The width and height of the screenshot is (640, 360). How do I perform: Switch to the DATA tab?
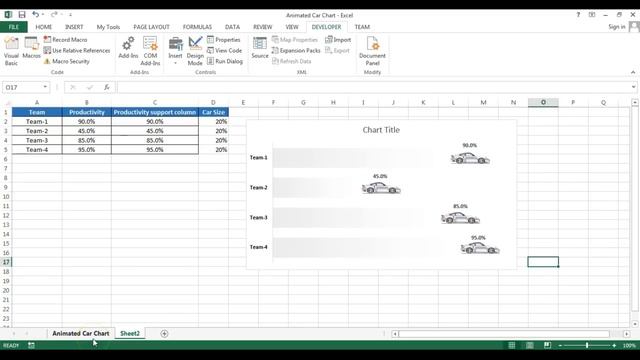232,27
